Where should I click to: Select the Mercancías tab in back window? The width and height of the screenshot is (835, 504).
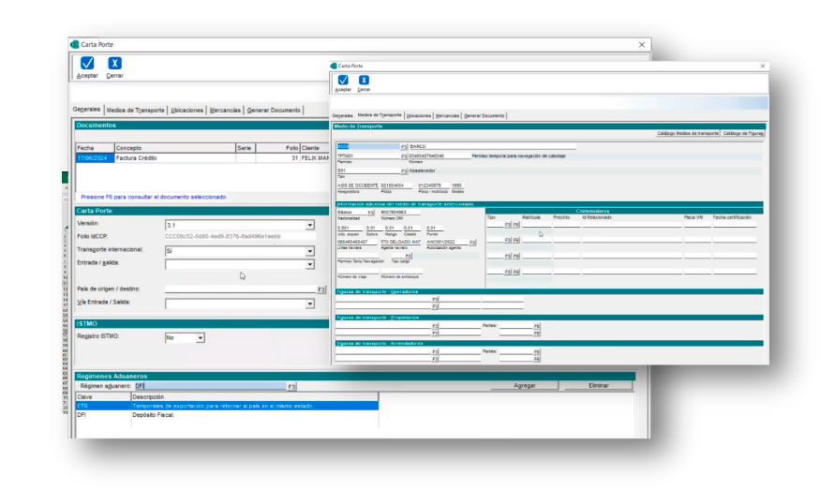(x=225, y=110)
